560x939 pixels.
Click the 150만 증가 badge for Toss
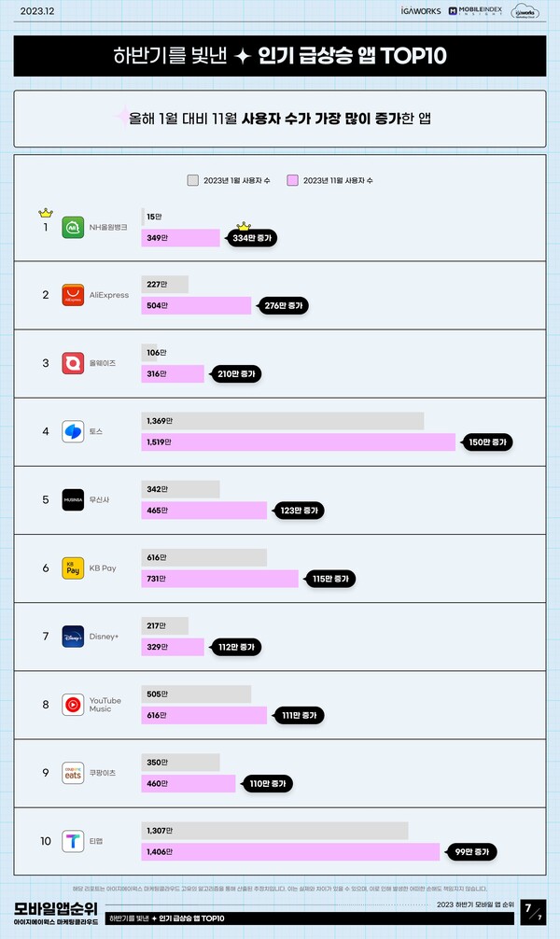click(487, 442)
